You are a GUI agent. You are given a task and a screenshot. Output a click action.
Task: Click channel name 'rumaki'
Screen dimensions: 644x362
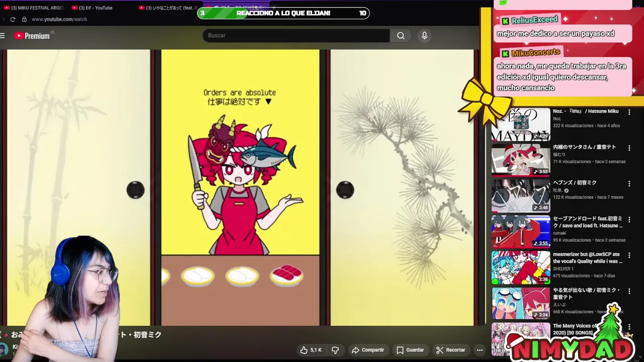click(x=560, y=233)
